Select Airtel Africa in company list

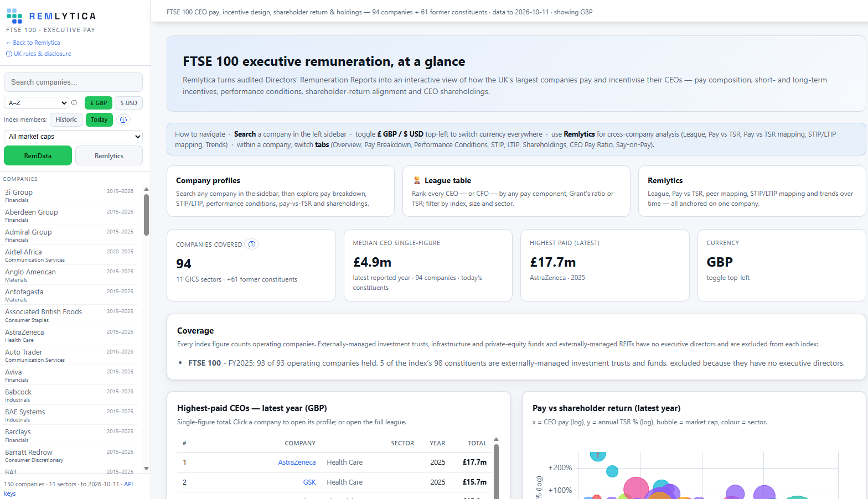pos(70,255)
